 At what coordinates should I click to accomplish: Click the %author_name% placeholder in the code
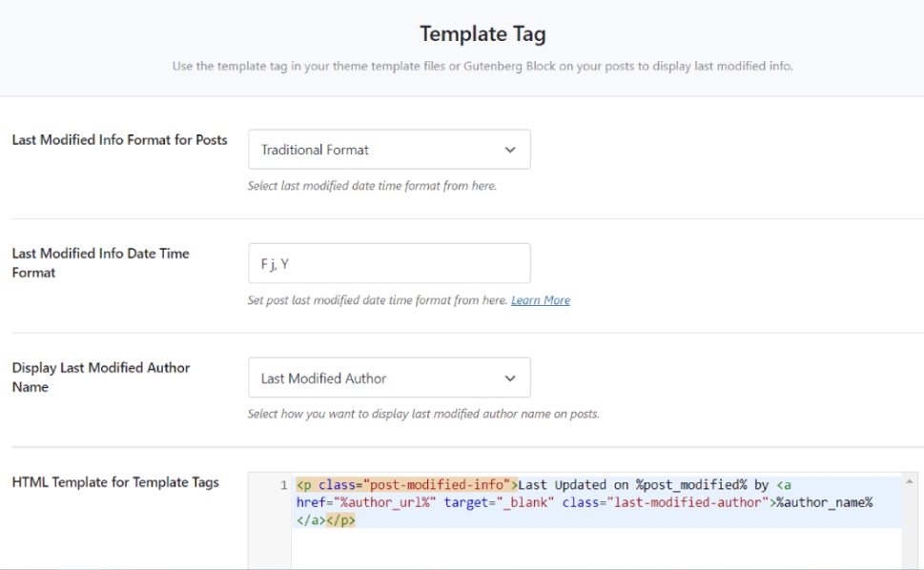pos(825,502)
